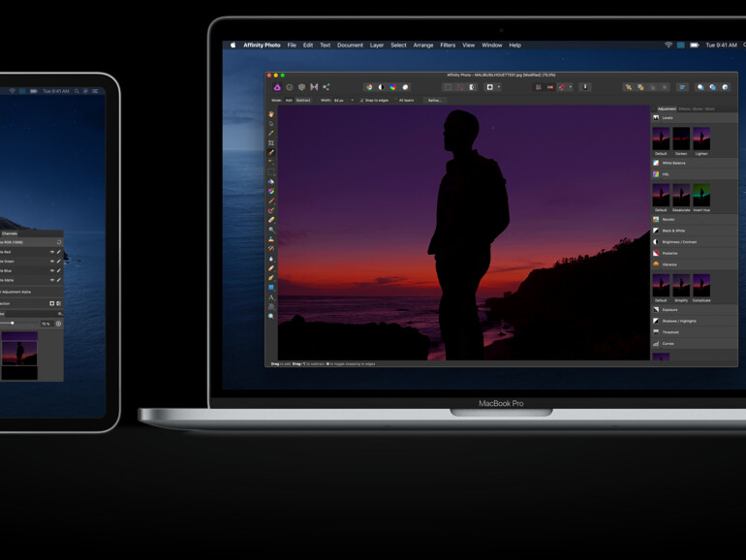Open the Layer menu

377,46
